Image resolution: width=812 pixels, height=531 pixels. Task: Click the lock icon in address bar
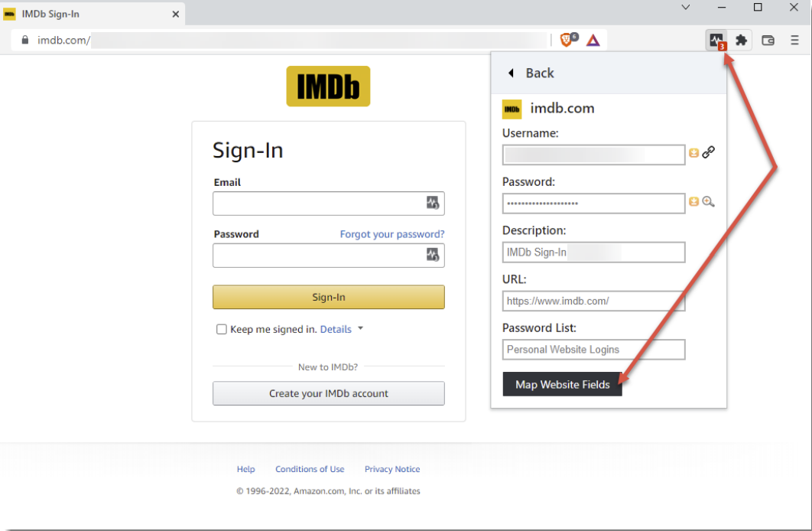click(25, 40)
